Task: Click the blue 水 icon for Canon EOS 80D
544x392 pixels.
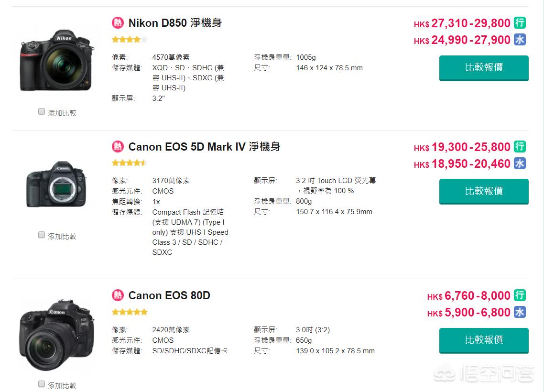Action: (520, 312)
